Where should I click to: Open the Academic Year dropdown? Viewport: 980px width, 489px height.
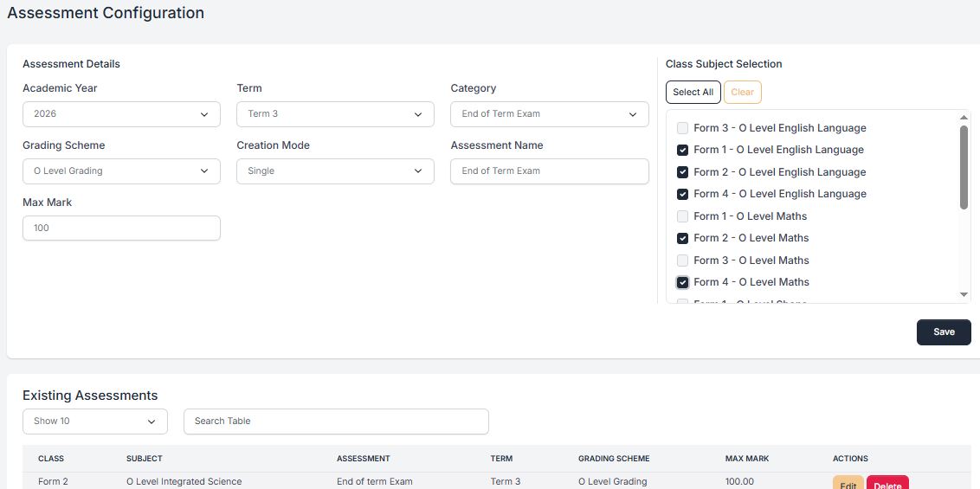pos(121,114)
